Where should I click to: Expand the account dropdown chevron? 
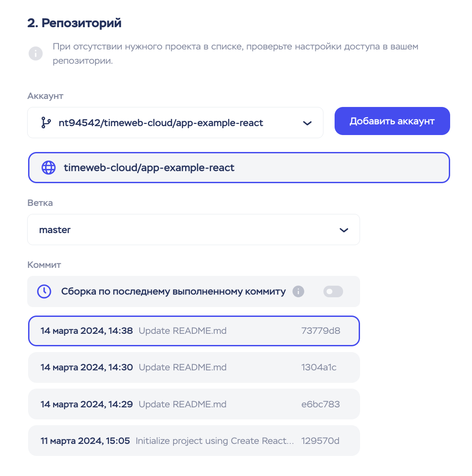[x=307, y=123]
